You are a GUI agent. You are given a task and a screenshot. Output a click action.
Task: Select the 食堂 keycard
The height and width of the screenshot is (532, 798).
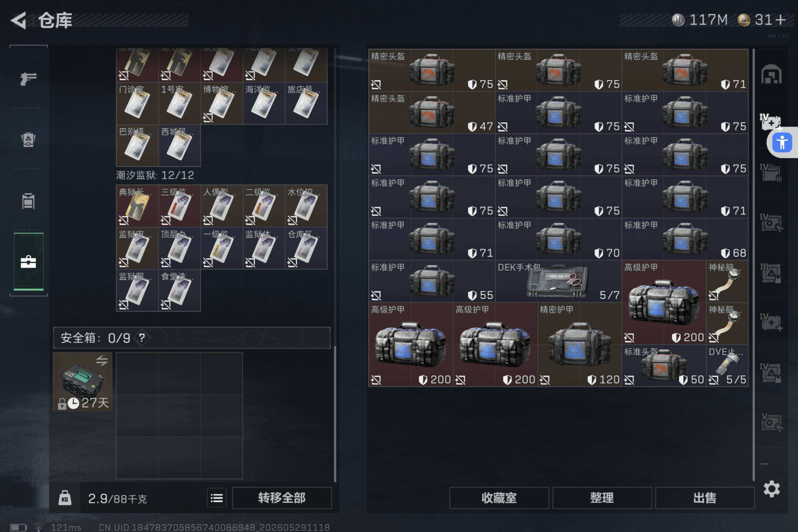tap(180, 290)
